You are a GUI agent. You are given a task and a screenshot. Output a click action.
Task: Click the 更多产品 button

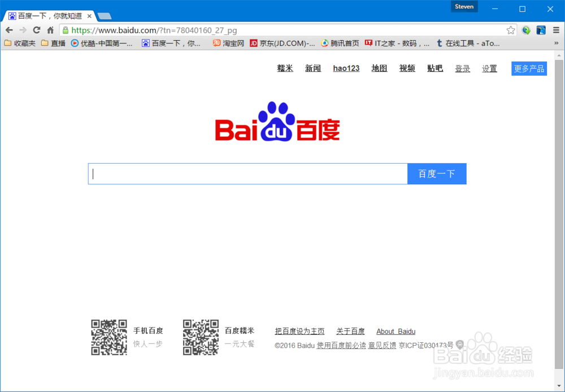[x=529, y=68]
